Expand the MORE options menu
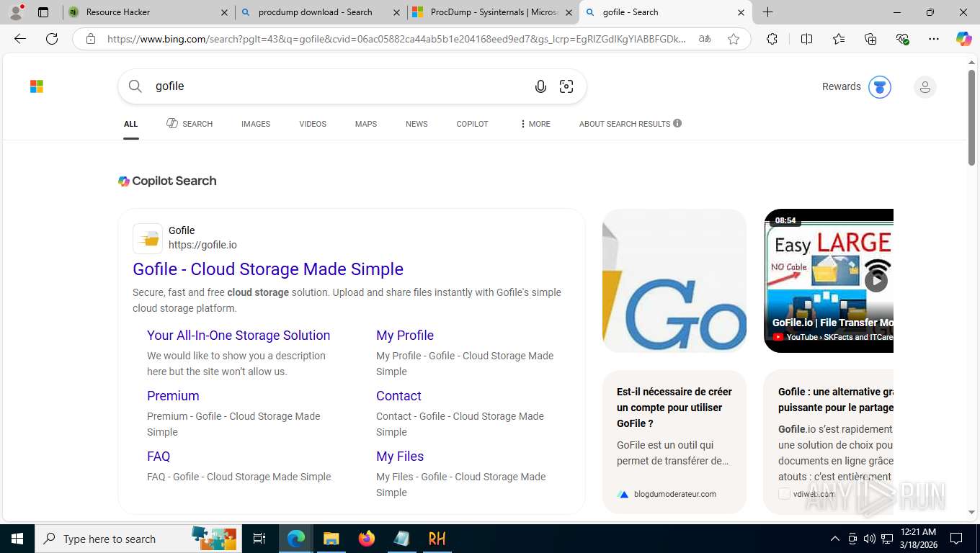The width and height of the screenshot is (980, 553). click(x=535, y=124)
